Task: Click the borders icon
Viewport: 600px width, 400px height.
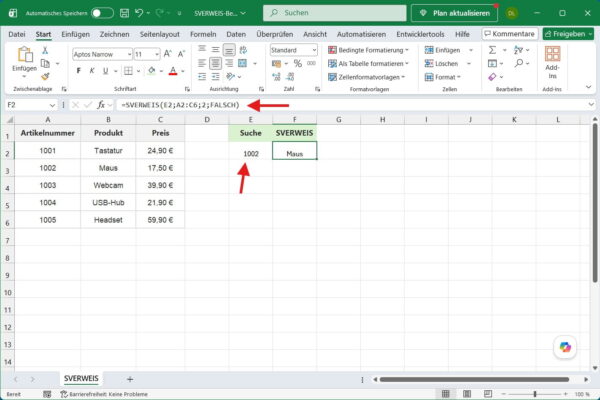Action: pos(128,71)
